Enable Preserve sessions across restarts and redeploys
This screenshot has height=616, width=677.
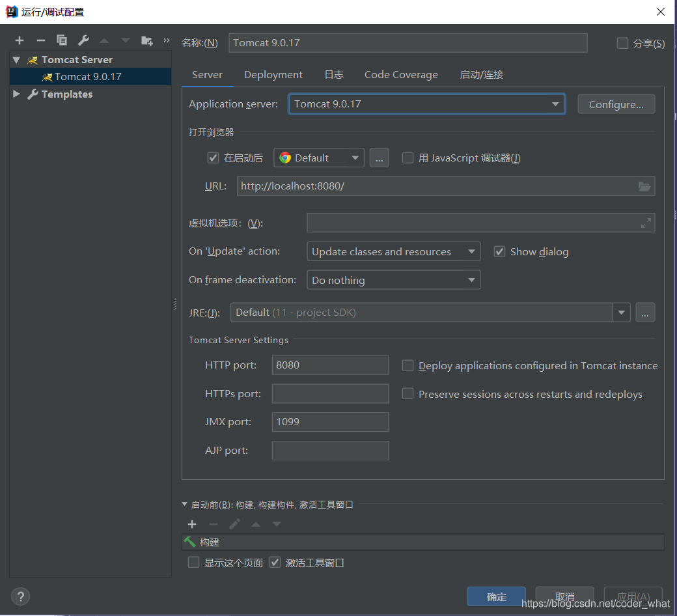coord(408,393)
